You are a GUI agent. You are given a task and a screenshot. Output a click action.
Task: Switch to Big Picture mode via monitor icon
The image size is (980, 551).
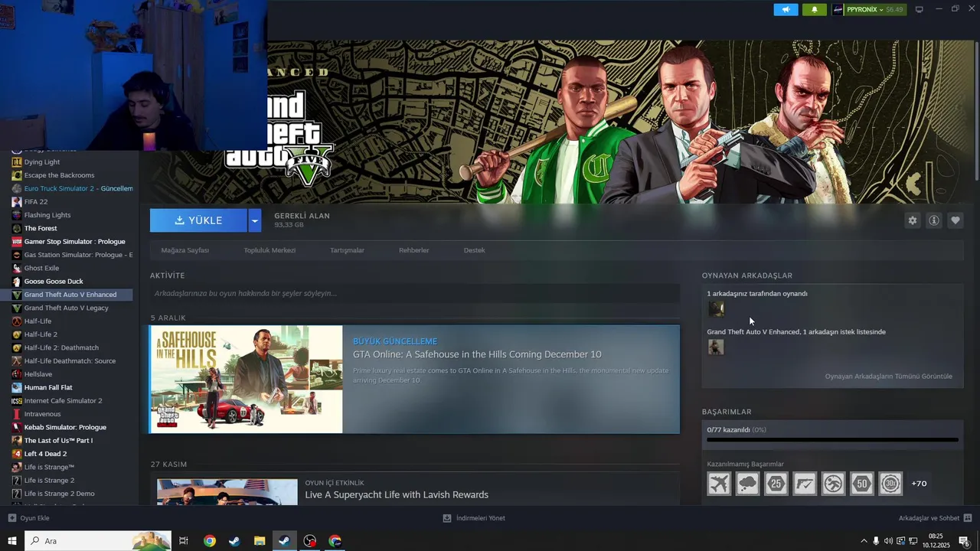click(920, 9)
